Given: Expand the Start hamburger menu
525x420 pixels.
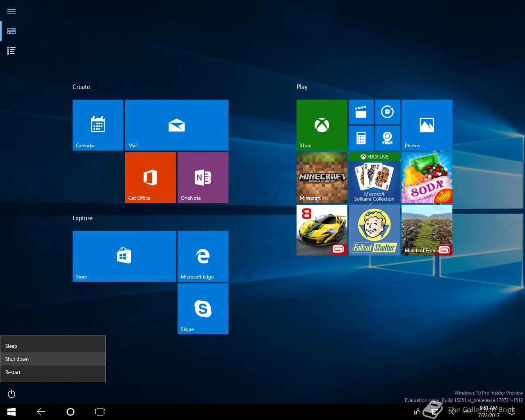Looking at the screenshot, I should pyautogui.click(x=11, y=11).
